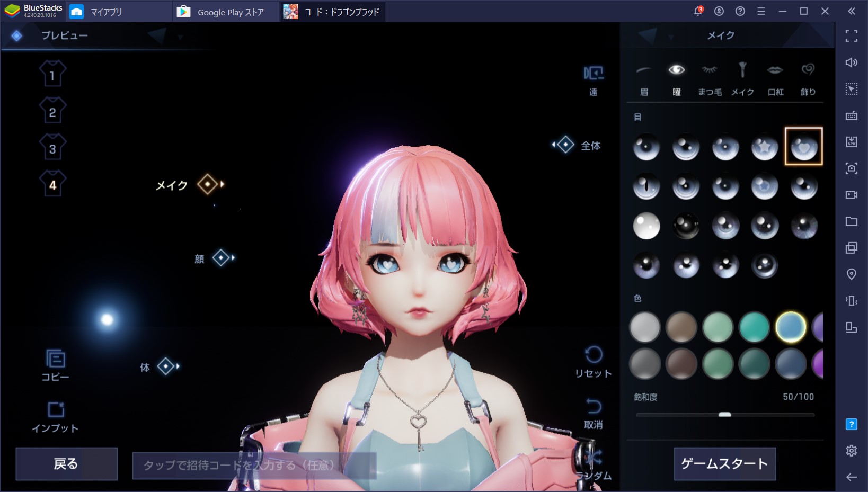Choose the heart-shaped pupil eye style
This screenshot has height=492, width=868.
804,147
